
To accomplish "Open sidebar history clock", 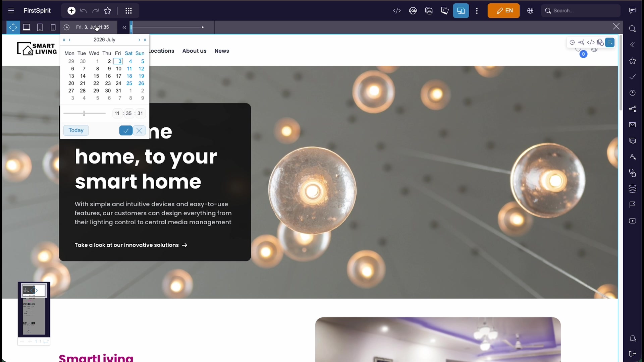I will (633, 93).
